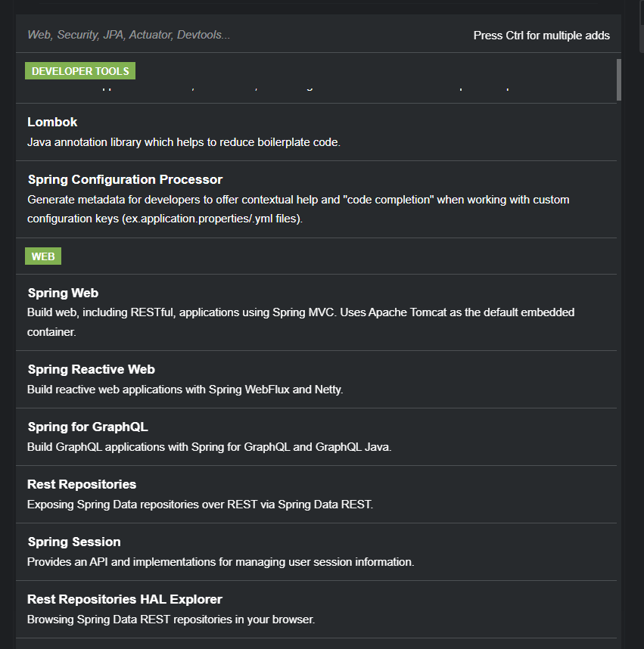Click text 'Provides an API and implementations'
Viewport: 644px width, 649px height.
[x=121, y=562]
